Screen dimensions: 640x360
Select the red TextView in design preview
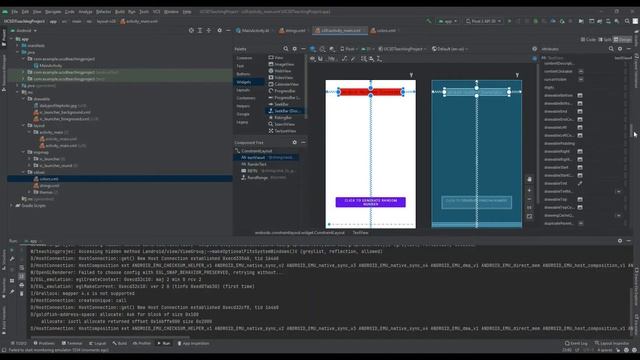click(371, 92)
